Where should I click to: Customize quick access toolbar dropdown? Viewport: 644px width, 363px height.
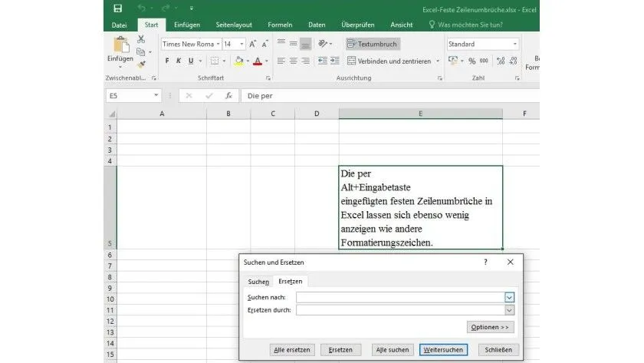click(x=192, y=8)
